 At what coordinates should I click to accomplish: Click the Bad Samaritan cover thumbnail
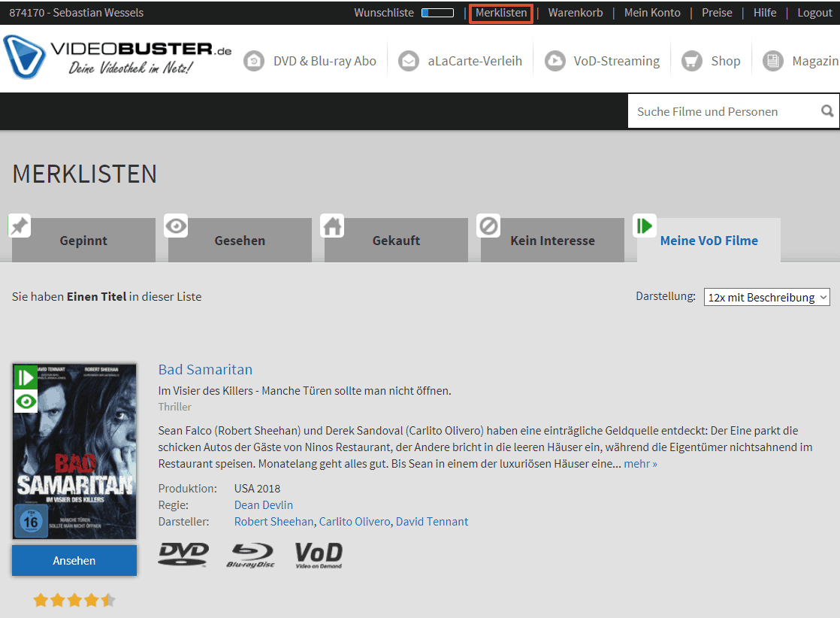(x=74, y=451)
